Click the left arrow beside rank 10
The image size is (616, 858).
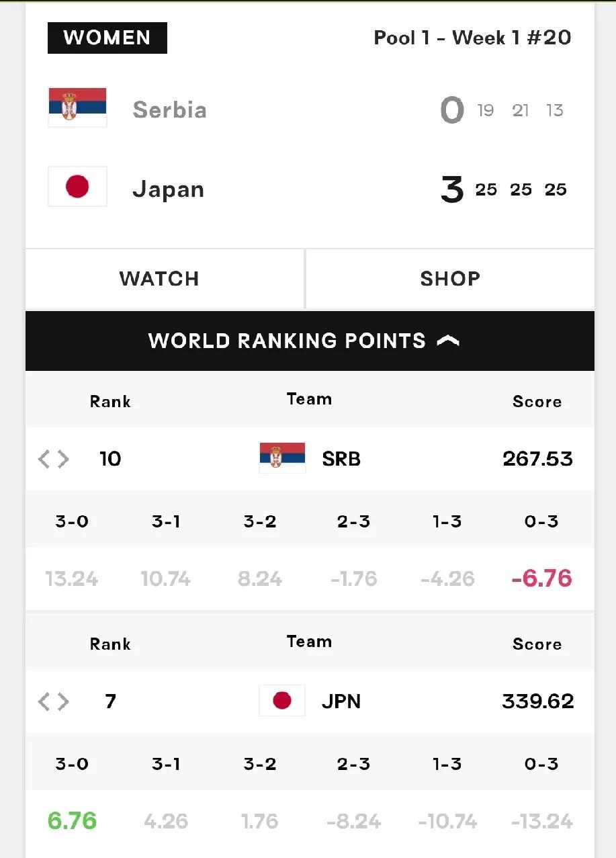[44, 459]
